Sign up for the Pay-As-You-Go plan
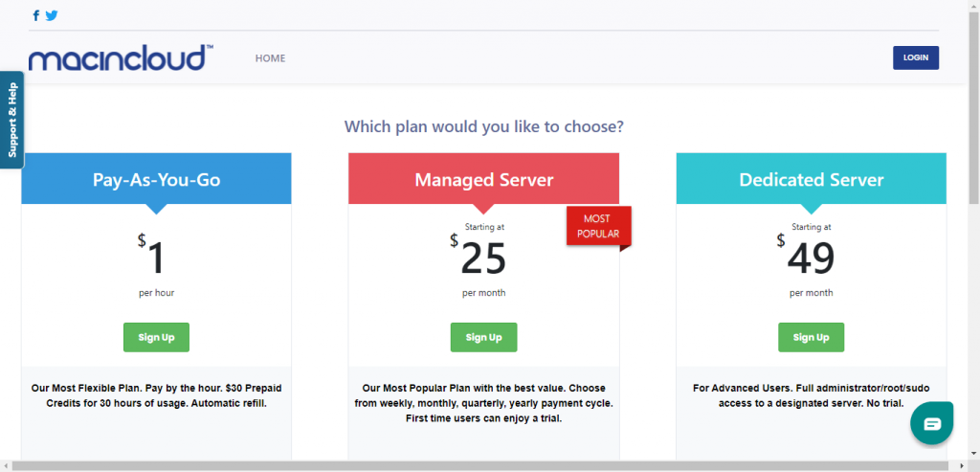 (x=156, y=338)
